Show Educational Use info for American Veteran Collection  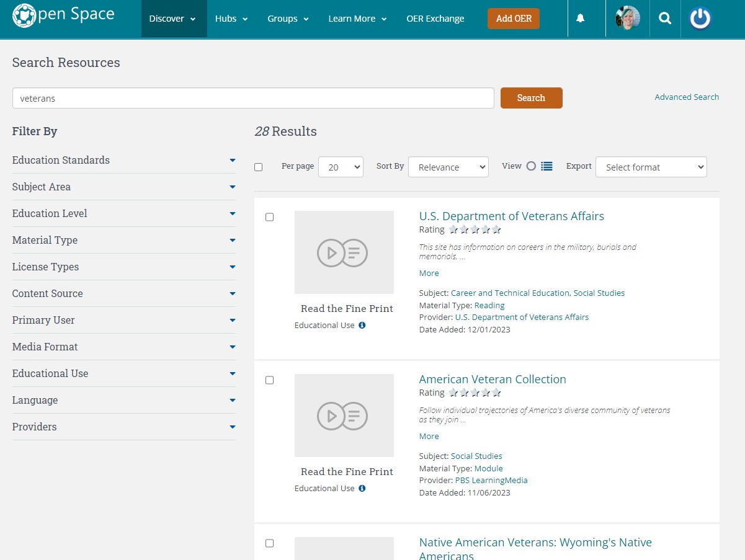coord(362,488)
